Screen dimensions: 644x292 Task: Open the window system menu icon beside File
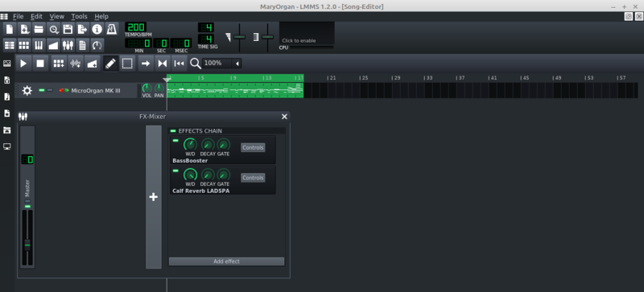coord(4,16)
